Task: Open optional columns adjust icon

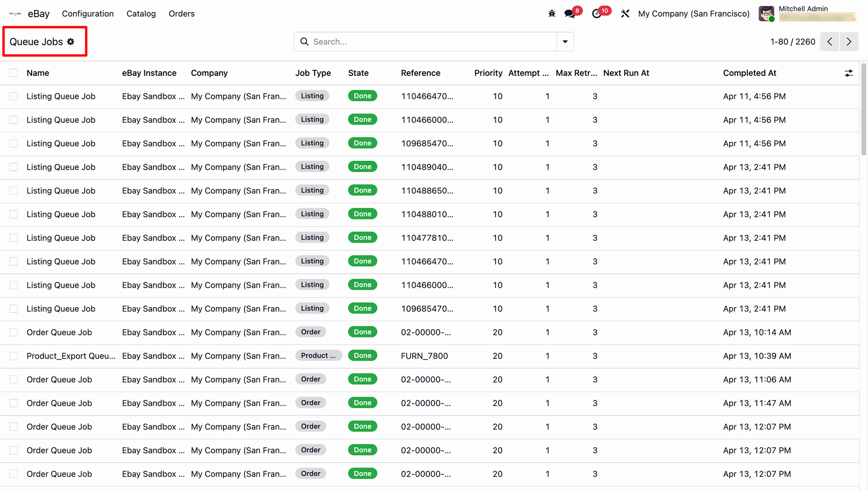Action: point(849,73)
